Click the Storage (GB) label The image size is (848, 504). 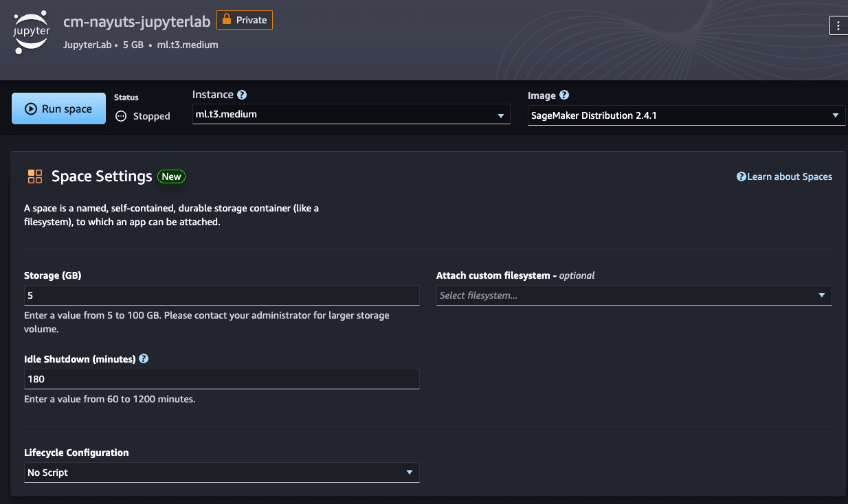53,275
